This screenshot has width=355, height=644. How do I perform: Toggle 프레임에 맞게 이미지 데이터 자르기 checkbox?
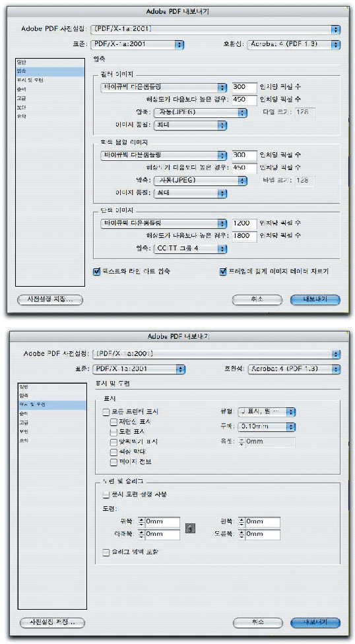[x=224, y=271]
